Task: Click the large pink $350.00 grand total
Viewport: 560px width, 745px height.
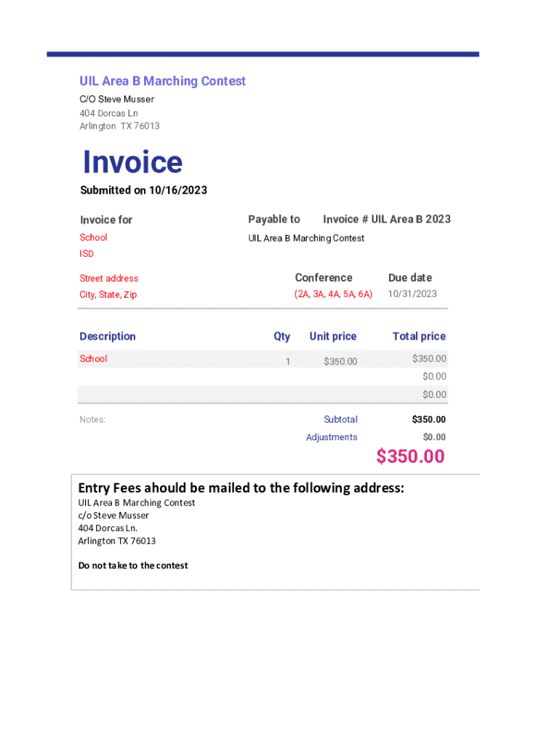Action: [x=410, y=456]
